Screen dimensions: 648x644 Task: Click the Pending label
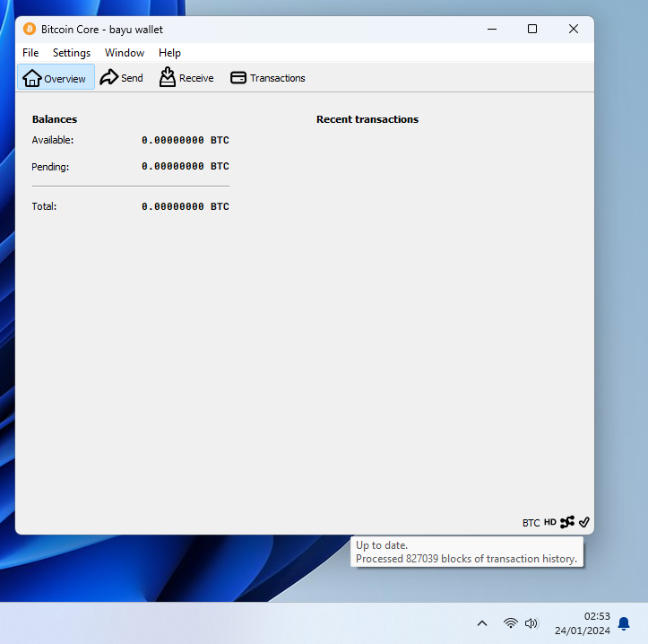(50, 167)
